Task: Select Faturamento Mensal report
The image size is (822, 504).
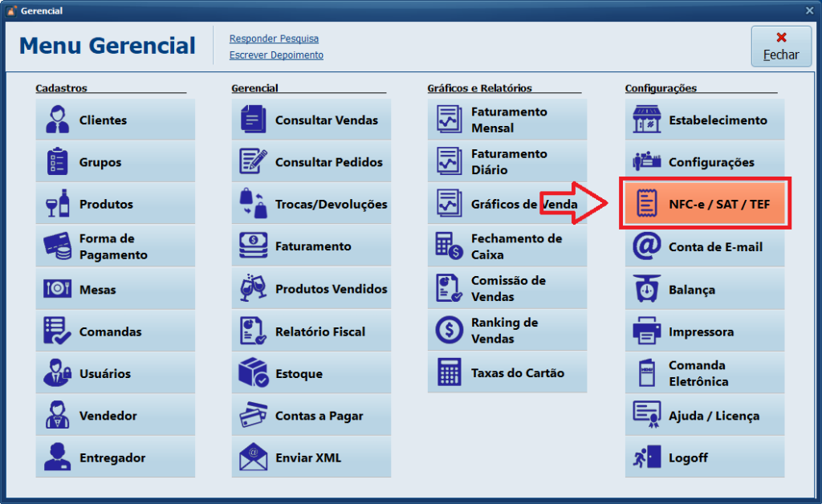Action: (x=507, y=120)
